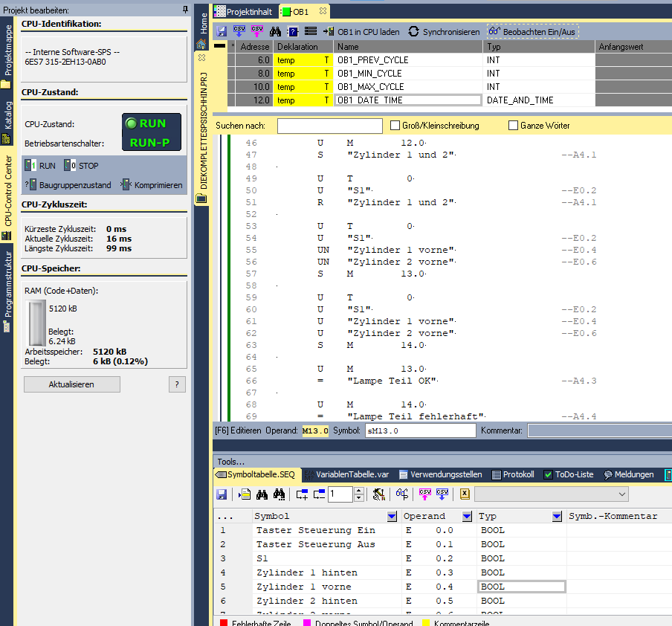Export symbol table to Excel via X icon
This screenshot has width=672, height=626.
(x=464, y=494)
